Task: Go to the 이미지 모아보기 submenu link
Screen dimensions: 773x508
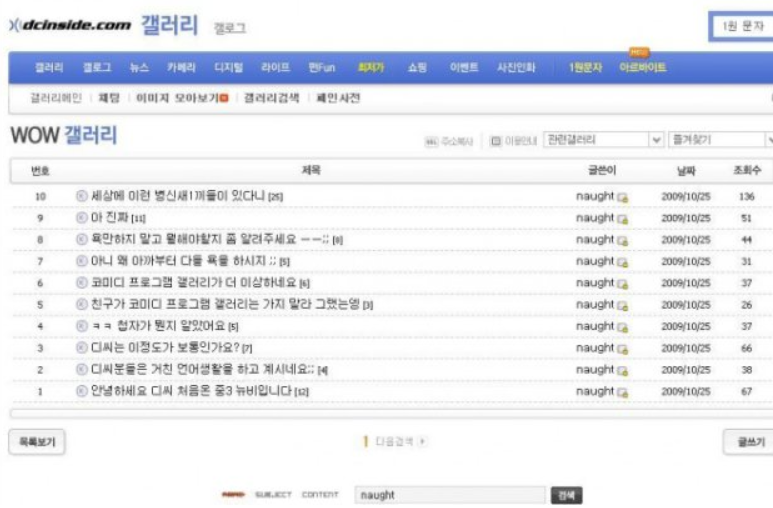Action: pyautogui.click(x=177, y=98)
